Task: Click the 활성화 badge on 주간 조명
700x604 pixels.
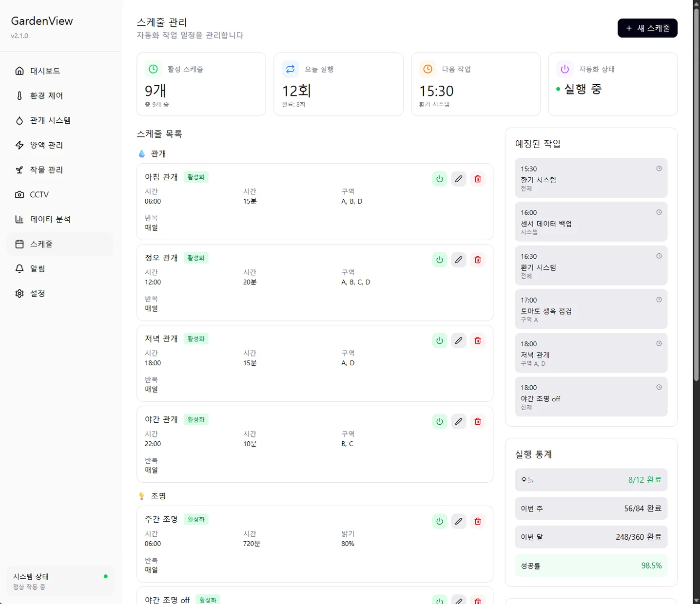Action: tap(196, 519)
